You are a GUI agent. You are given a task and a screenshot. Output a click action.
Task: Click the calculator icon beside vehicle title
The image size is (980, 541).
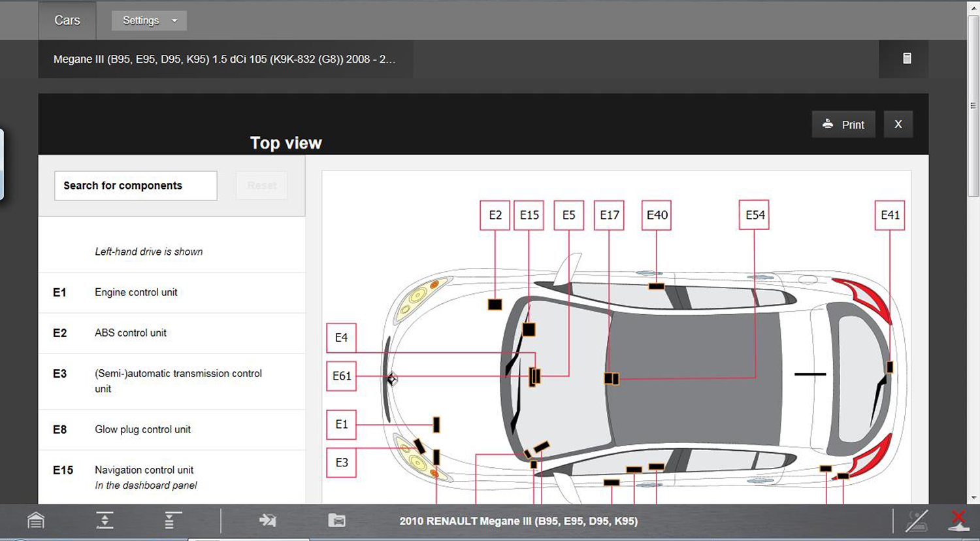[x=907, y=59]
